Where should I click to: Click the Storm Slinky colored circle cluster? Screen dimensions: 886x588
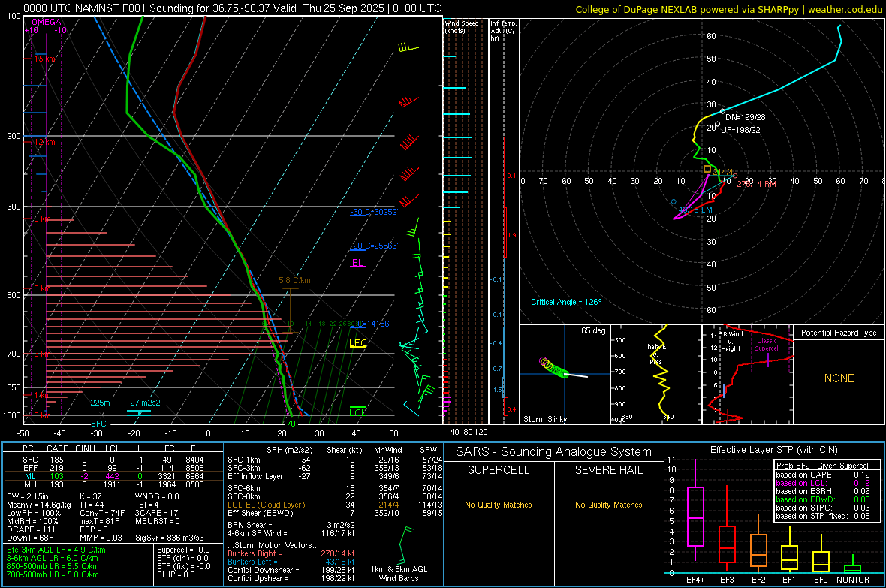tap(554, 367)
